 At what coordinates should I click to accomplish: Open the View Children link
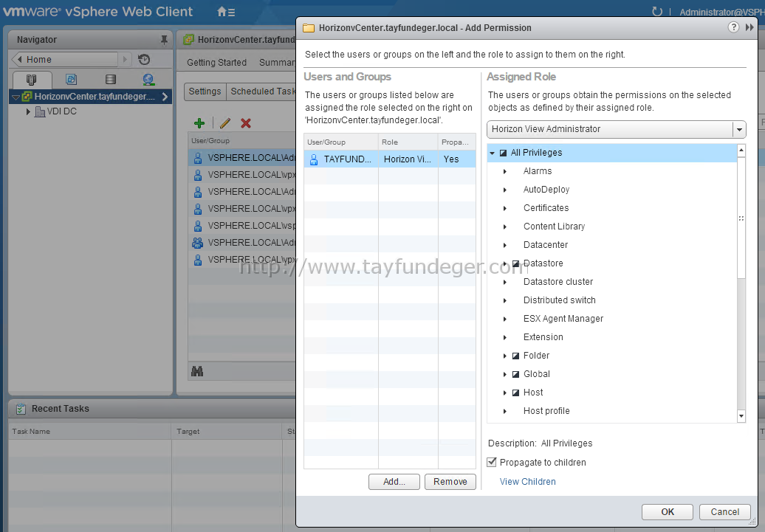tap(528, 482)
